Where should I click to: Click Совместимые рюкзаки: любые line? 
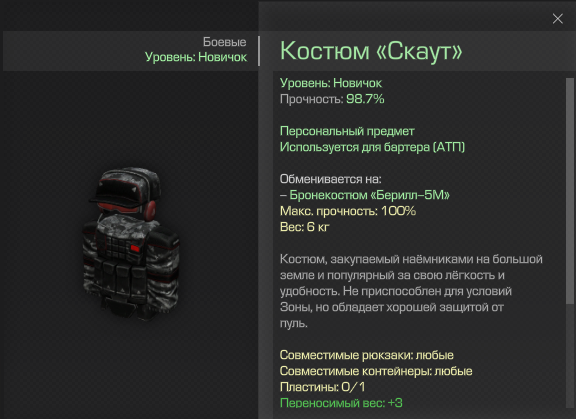367,355
